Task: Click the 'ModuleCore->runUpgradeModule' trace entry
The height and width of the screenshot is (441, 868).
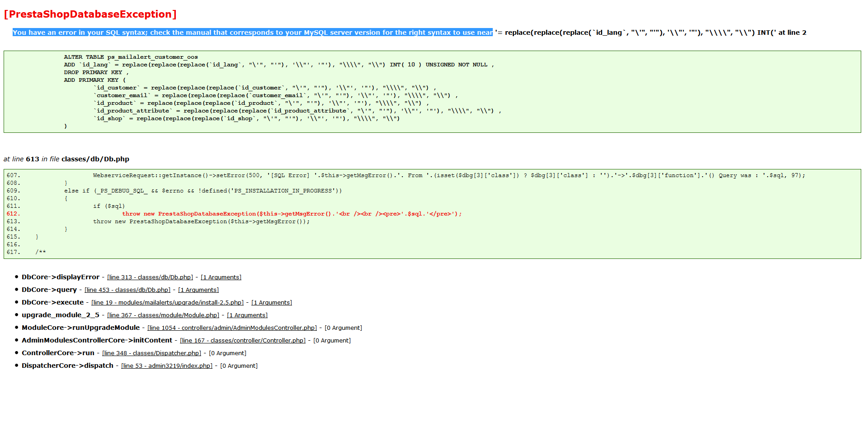Action: click(81, 328)
